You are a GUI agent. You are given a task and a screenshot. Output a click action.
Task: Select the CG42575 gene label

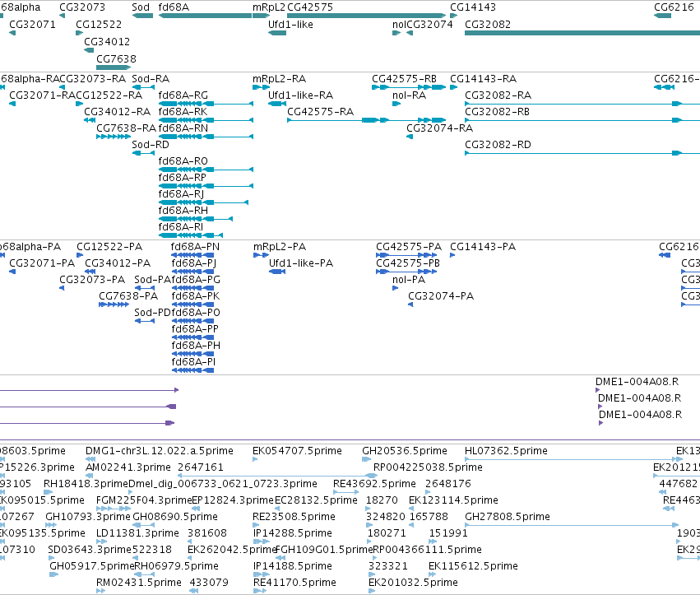310,7
